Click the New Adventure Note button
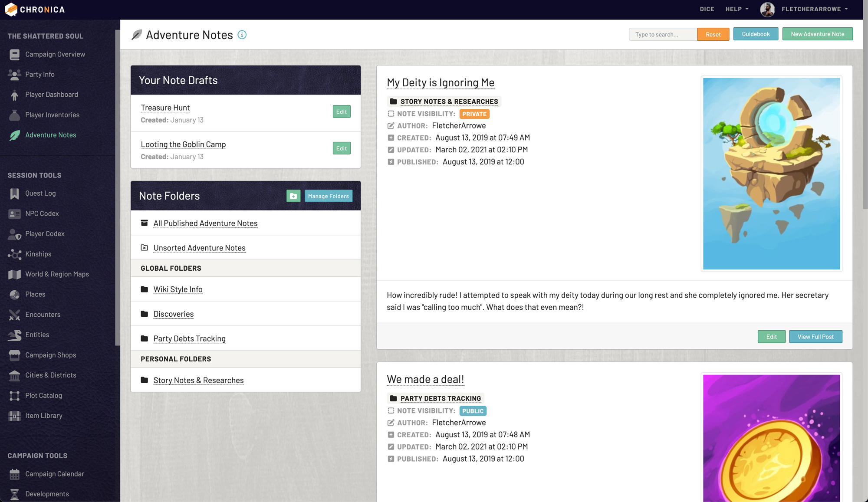Image resolution: width=868 pixels, height=502 pixels. coord(817,34)
